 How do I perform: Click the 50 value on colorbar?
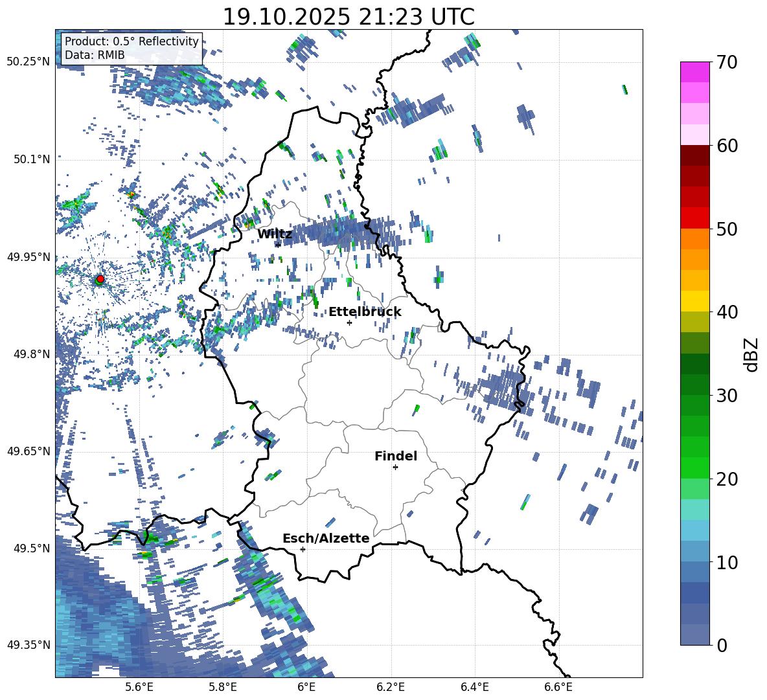(727, 229)
